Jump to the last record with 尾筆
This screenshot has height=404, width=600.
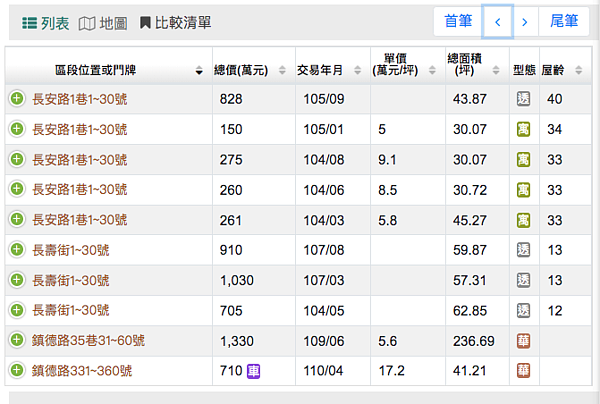point(564,21)
